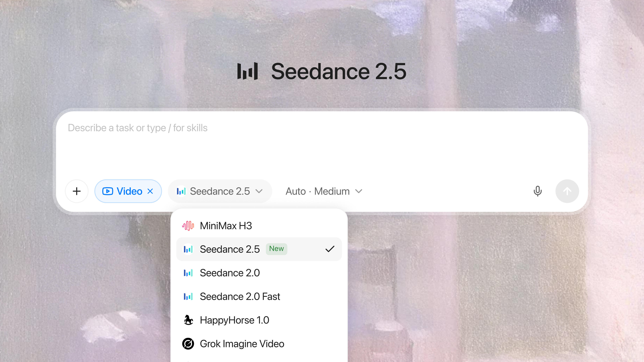Click the send arrow button
Viewport: 644px width, 362px height.
click(567, 191)
